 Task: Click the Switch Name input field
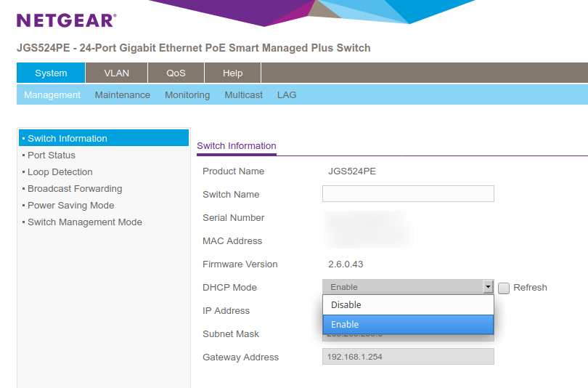tap(408, 193)
